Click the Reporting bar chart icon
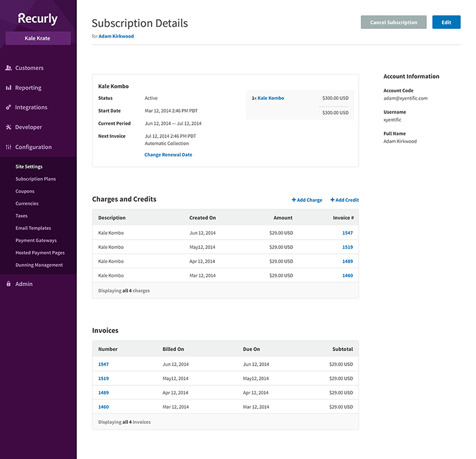476x459 pixels. [x=8, y=88]
